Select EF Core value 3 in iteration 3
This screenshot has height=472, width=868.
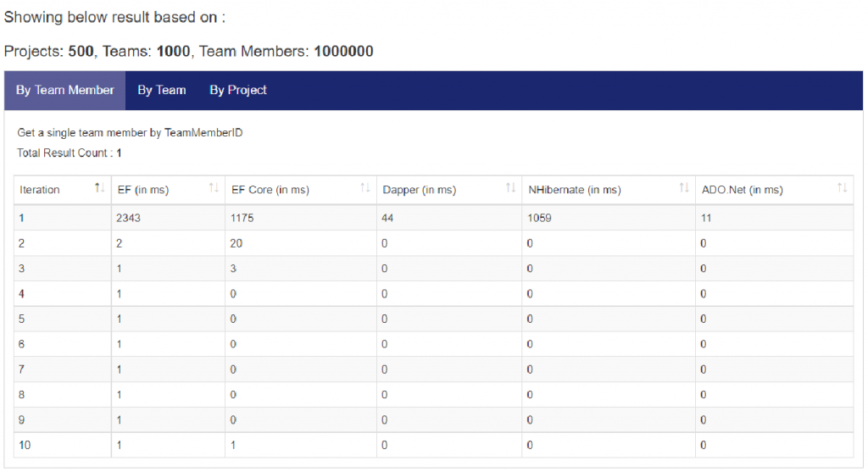click(233, 269)
